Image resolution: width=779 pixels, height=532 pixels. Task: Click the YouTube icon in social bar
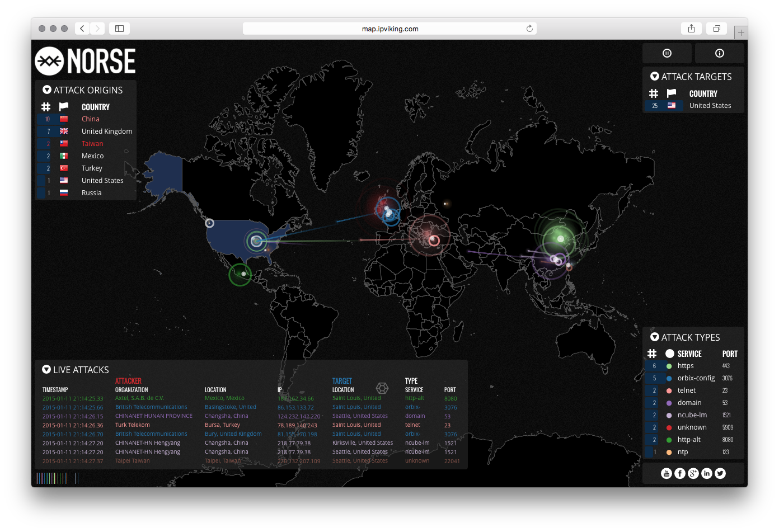666,473
